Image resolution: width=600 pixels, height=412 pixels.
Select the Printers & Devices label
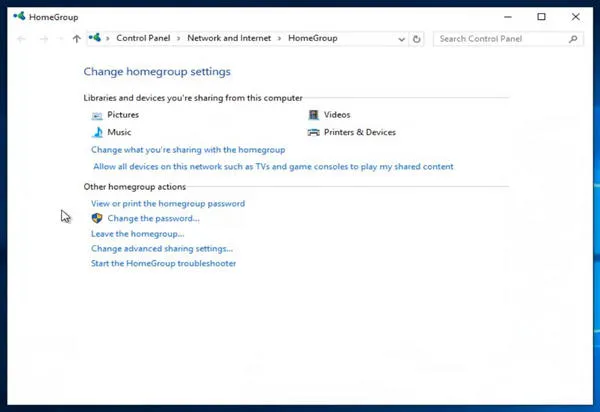click(x=360, y=132)
